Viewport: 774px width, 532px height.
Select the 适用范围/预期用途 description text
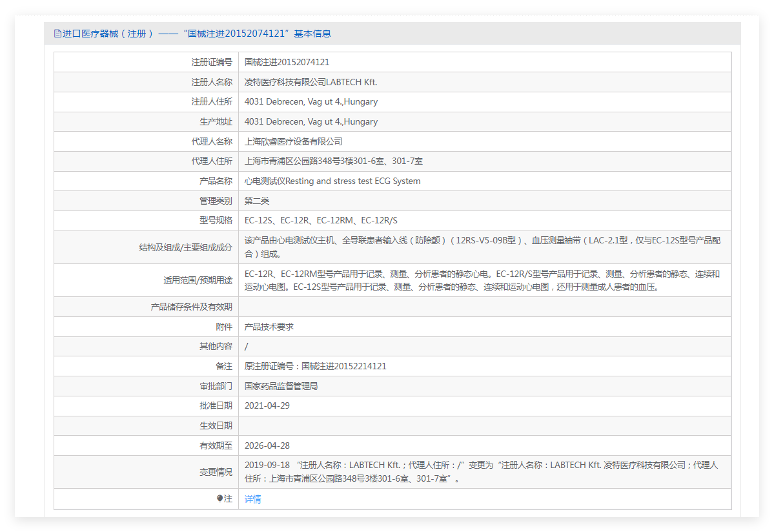pyautogui.click(x=482, y=280)
